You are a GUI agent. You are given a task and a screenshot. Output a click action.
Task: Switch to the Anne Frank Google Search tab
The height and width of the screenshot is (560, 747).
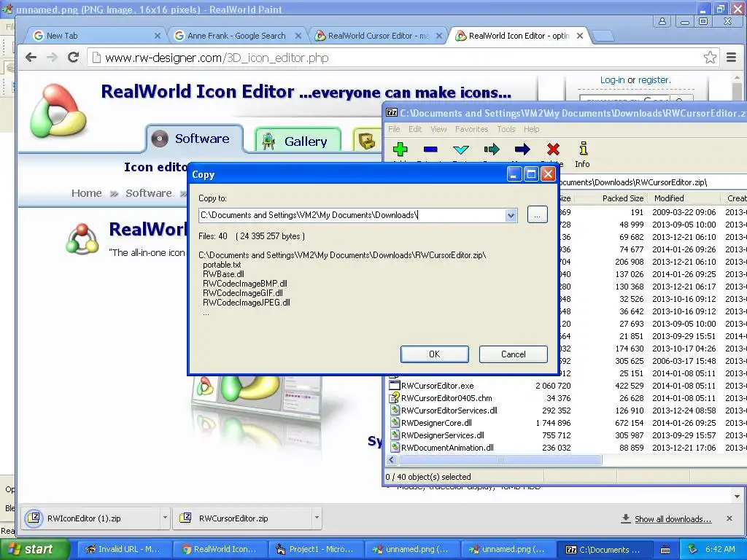(x=236, y=36)
